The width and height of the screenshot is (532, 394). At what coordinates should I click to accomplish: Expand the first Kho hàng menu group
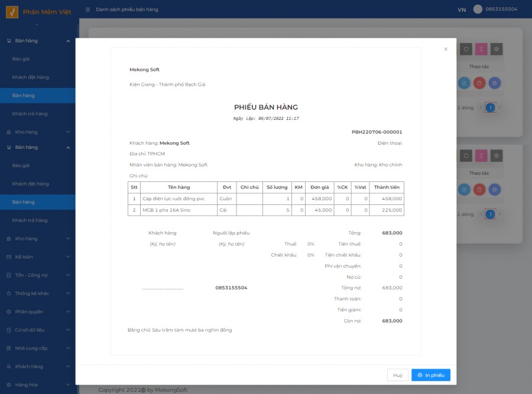(38, 132)
